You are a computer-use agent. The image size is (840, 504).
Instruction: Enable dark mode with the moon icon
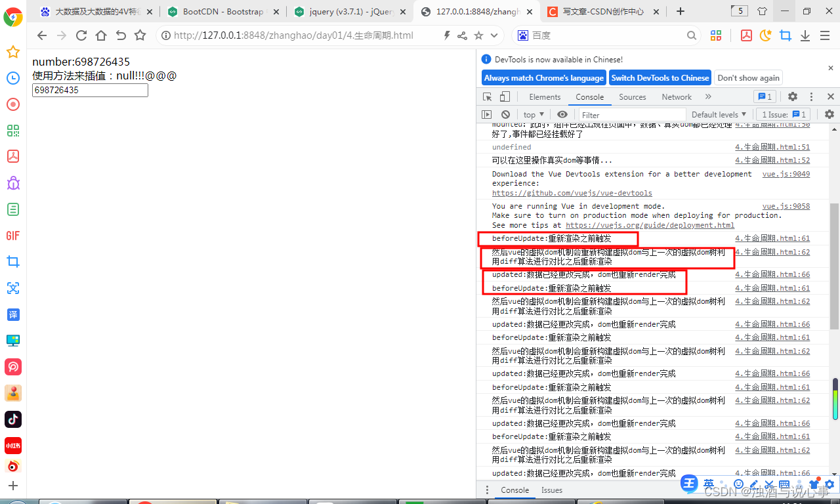(x=765, y=35)
